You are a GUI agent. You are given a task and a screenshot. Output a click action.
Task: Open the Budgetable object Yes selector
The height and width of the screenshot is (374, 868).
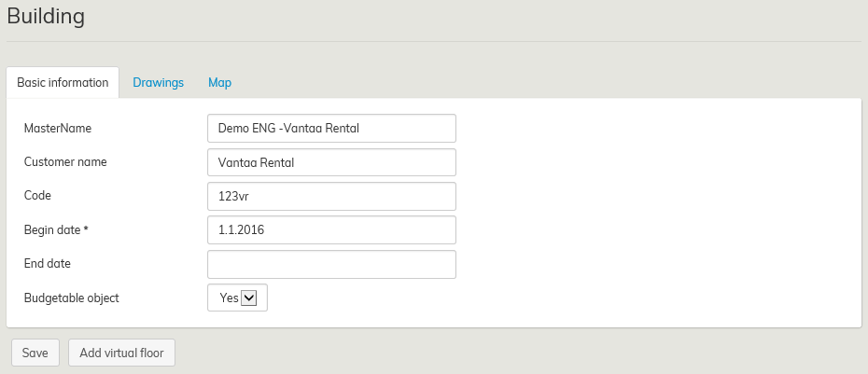[x=237, y=298]
